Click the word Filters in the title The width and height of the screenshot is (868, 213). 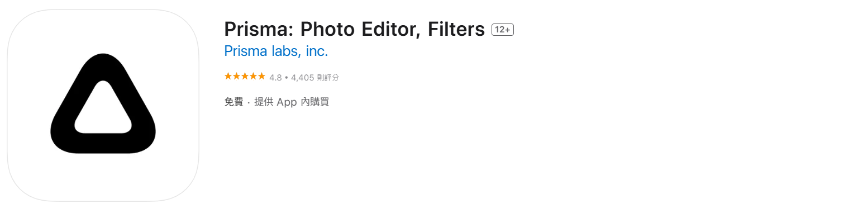pos(456,30)
